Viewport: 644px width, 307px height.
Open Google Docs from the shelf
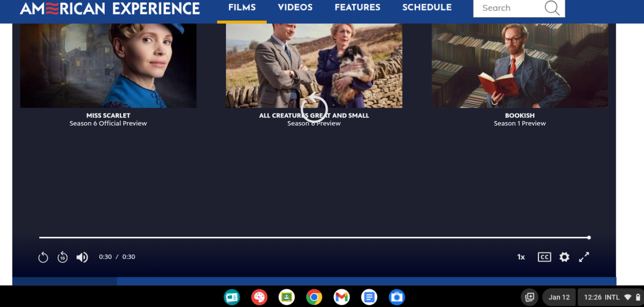[x=369, y=297]
